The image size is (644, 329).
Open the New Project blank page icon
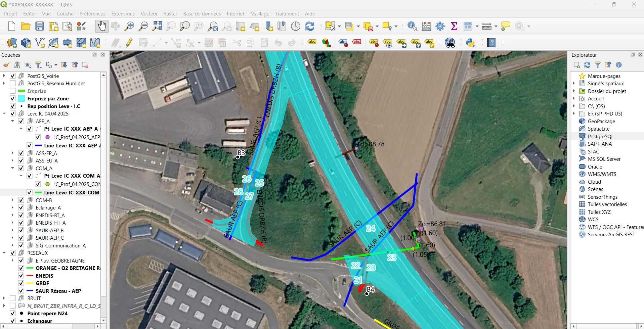(x=12, y=26)
